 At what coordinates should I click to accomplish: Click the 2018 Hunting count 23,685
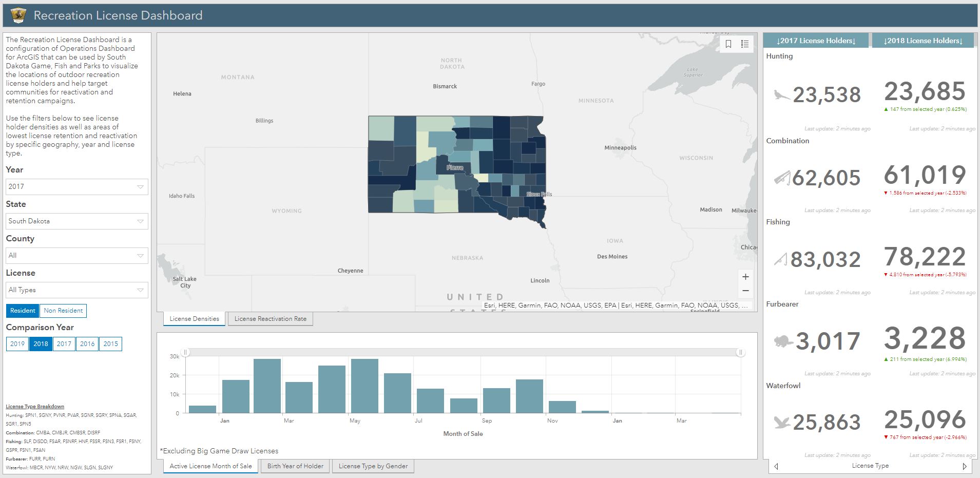click(925, 92)
